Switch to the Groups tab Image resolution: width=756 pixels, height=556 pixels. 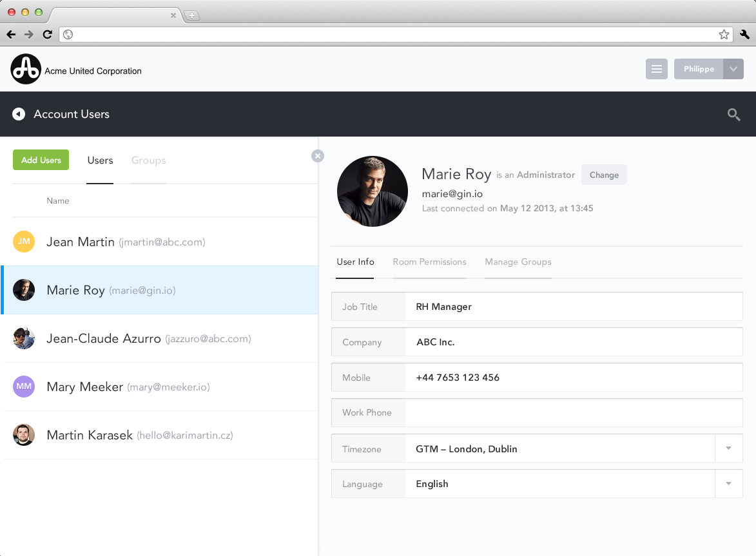point(148,160)
